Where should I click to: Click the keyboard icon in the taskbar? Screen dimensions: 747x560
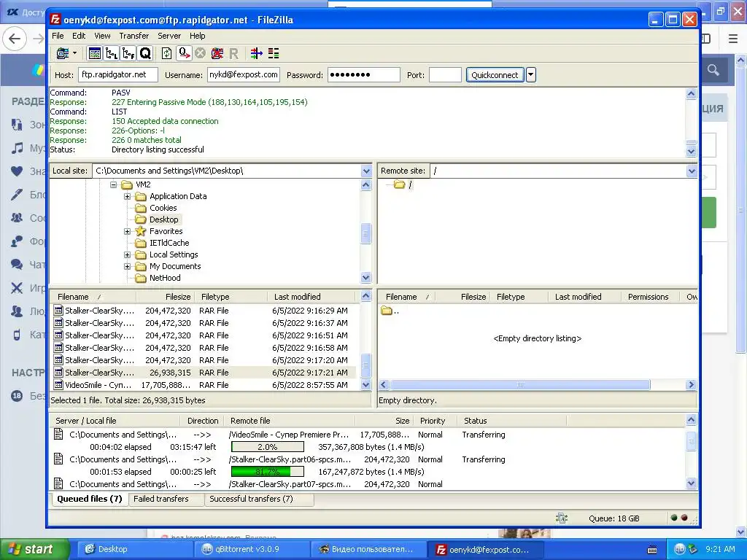pyautogui.click(x=652, y=550)
